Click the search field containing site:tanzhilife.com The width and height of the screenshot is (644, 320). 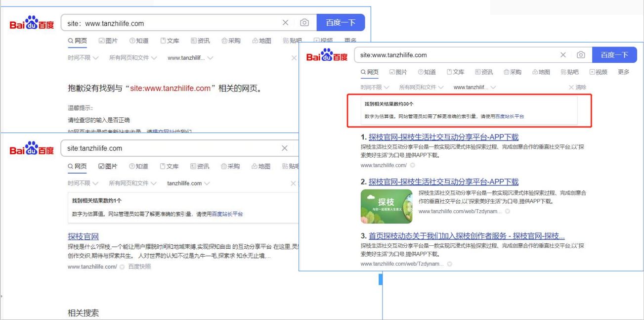pos(168,148)
